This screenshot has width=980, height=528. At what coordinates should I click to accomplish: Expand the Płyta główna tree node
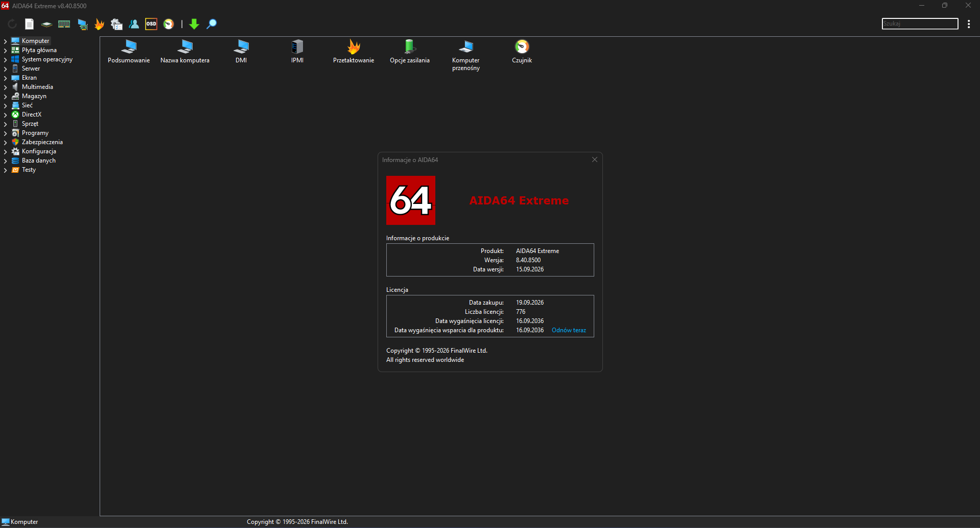(x=5, y=51)
